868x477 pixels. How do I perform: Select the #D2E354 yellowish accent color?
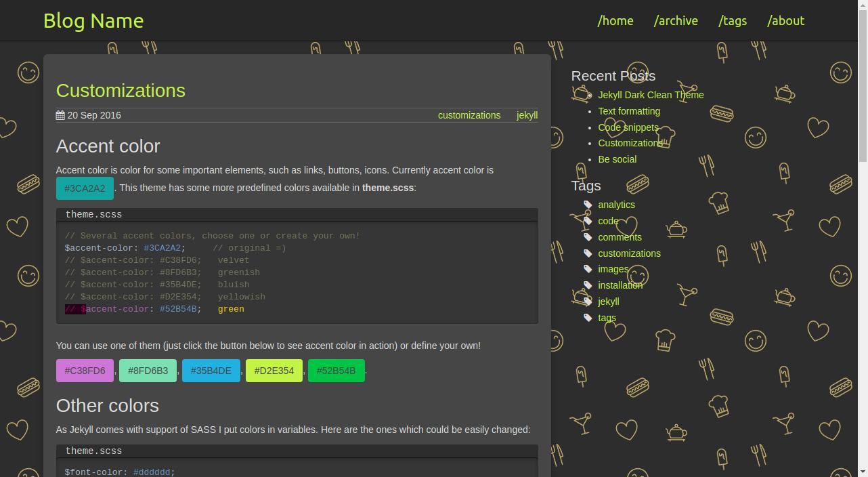(x=274, y=371)
